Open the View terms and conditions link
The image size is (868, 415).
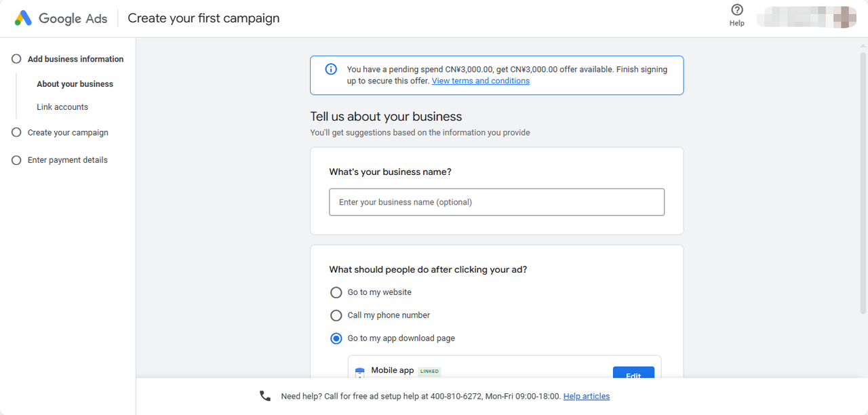click(x=480, y=81)
